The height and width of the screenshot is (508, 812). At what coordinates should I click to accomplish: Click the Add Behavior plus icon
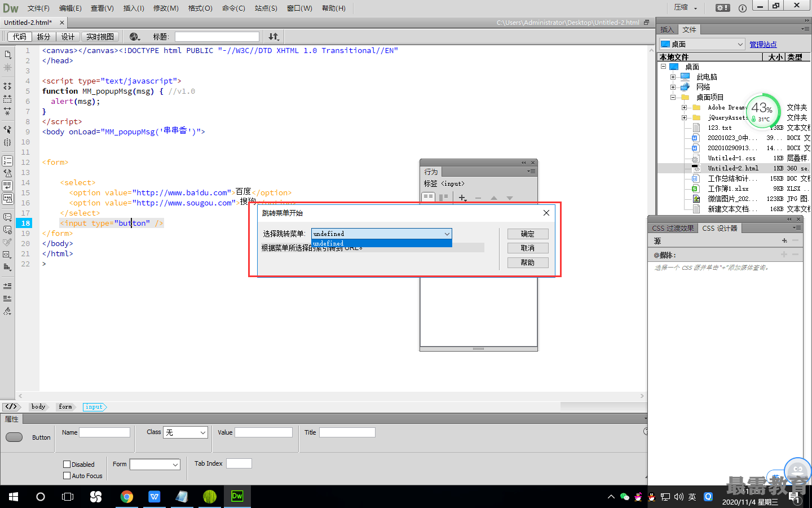462,198
